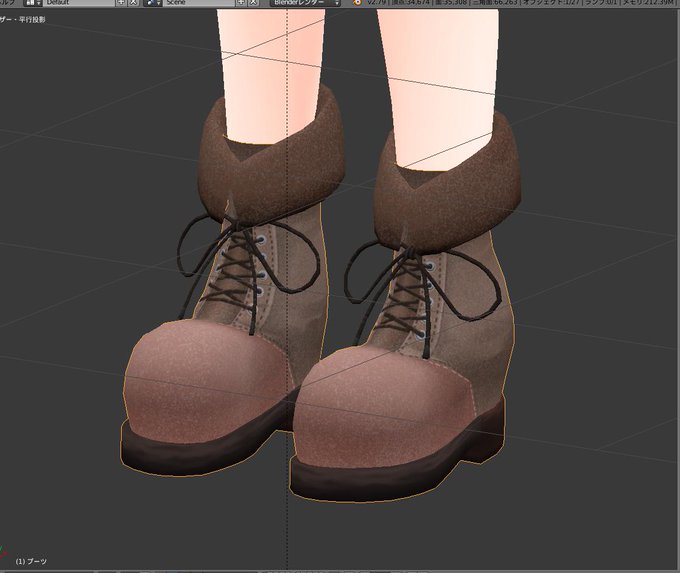Viewport: 680px width, 573px height.
Task: Select the Default screen layout name field
Action: click(79, 2)
